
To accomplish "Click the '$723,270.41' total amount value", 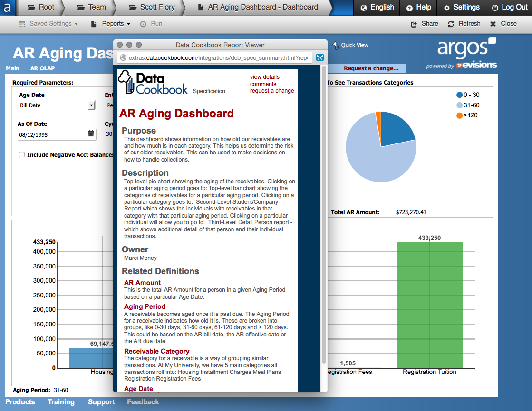I will pyautogui.click(x=411, y=212).
